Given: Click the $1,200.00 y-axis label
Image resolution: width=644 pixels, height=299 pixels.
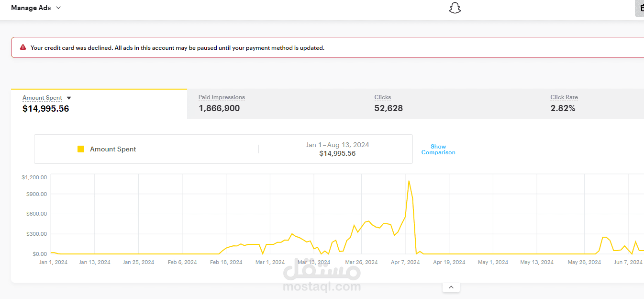Looking at the screenshot, I should pyautogui.click(x=34, y=177).
